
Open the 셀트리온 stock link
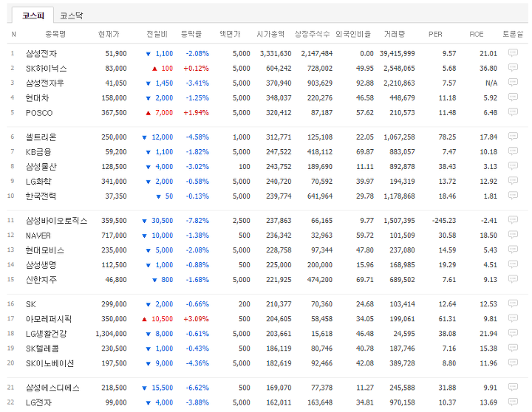pos(41,137)
